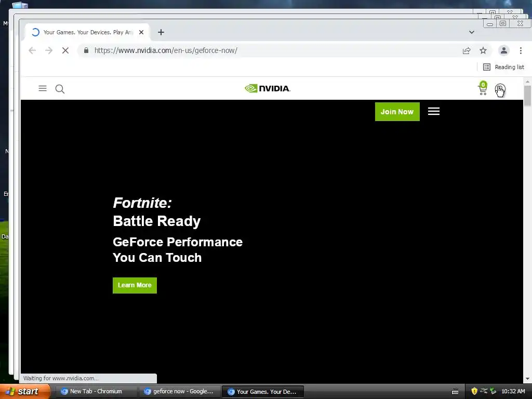
Task: Bookmark this tab with star
Action: point(483,50)
